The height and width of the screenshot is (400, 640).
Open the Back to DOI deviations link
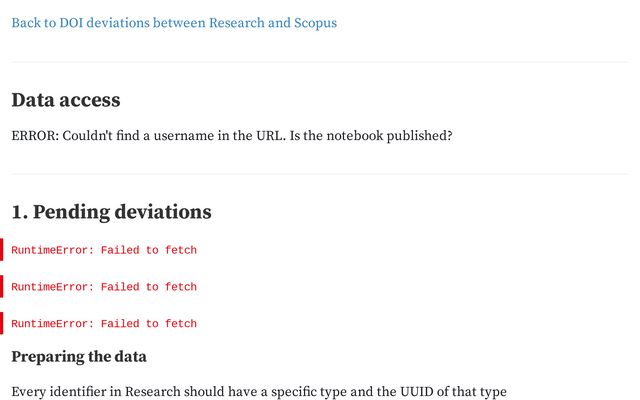[x=174, y=23]
